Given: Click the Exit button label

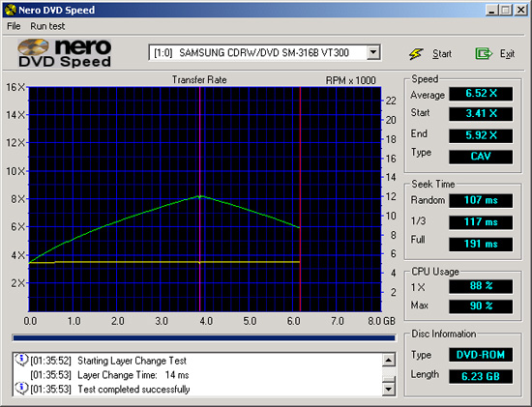Looking at the screenshot, I should [507, 53].
